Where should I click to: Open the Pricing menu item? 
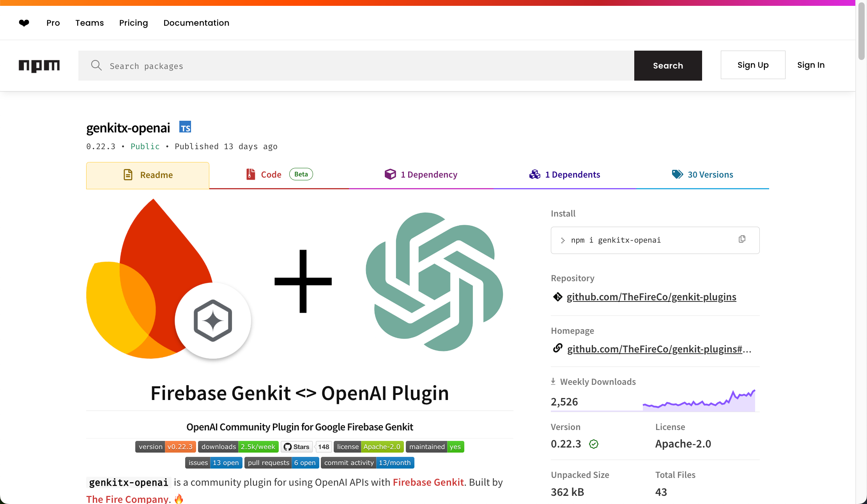pyautogui.click(x=133, y=23)
